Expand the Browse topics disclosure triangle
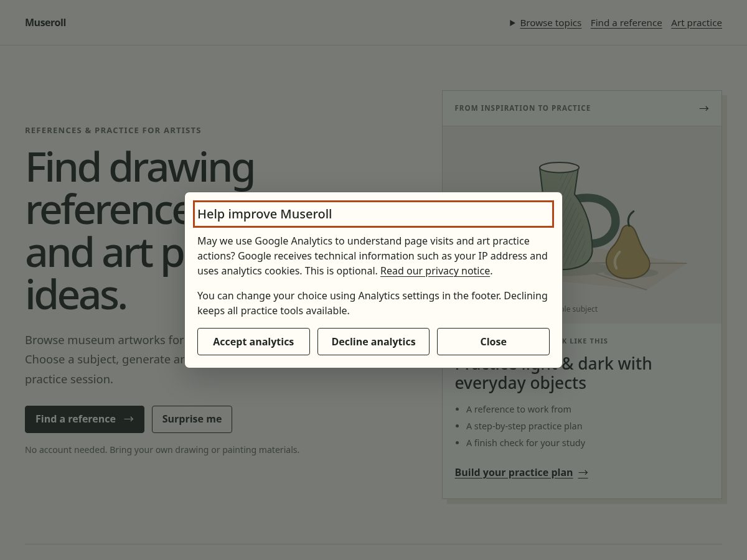This screenshot has width=747, height=560. [512, 23]
